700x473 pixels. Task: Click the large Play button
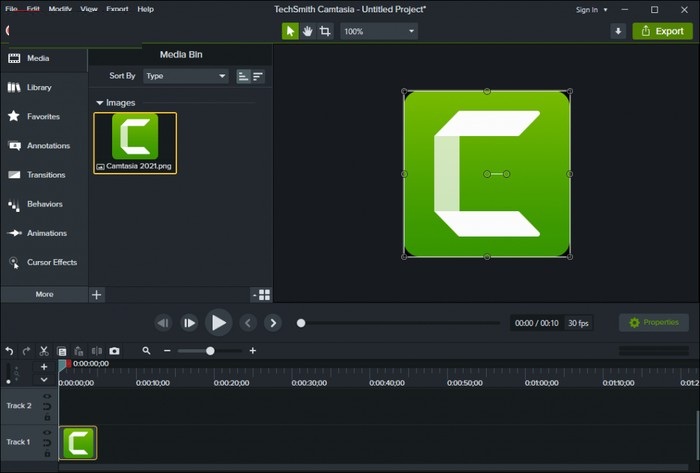[x=218, y=322]
